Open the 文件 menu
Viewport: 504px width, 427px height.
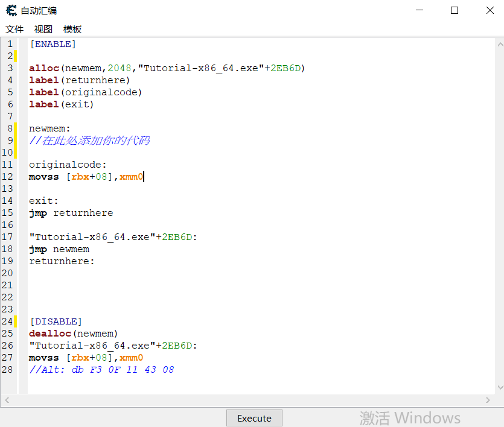14,29
